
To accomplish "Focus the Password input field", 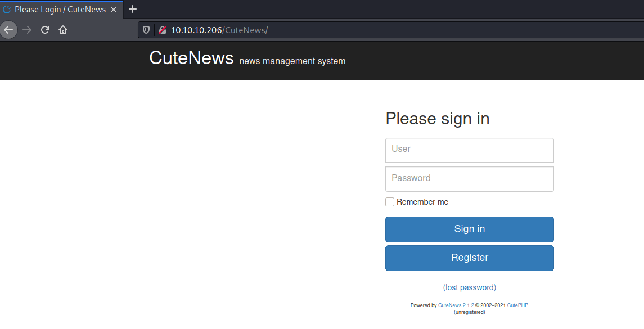I will coord(469,179).
